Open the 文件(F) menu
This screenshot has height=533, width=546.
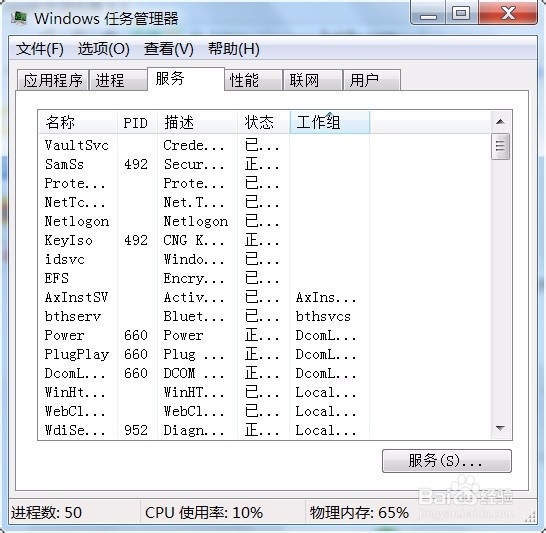pos(40,49)
